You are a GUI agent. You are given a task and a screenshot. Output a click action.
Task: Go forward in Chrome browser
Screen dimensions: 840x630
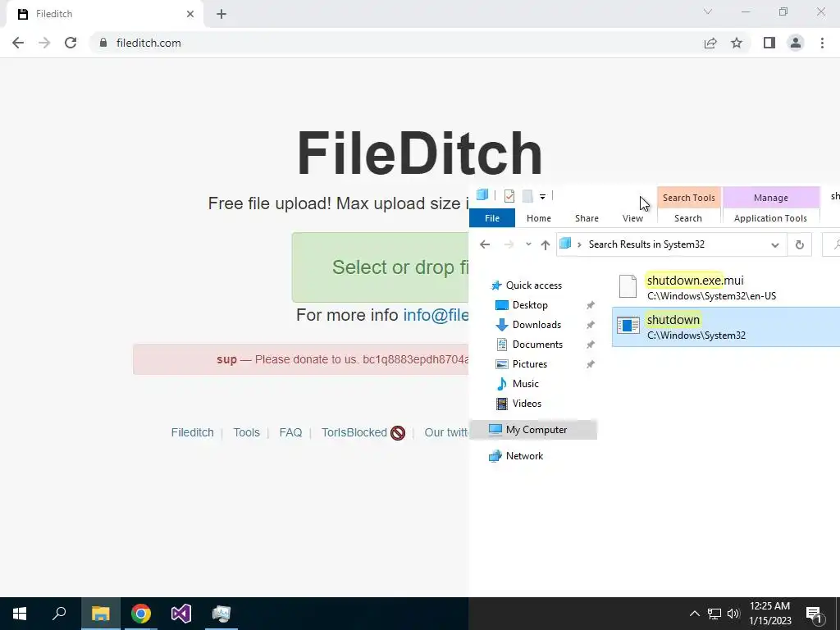point(44,43)
